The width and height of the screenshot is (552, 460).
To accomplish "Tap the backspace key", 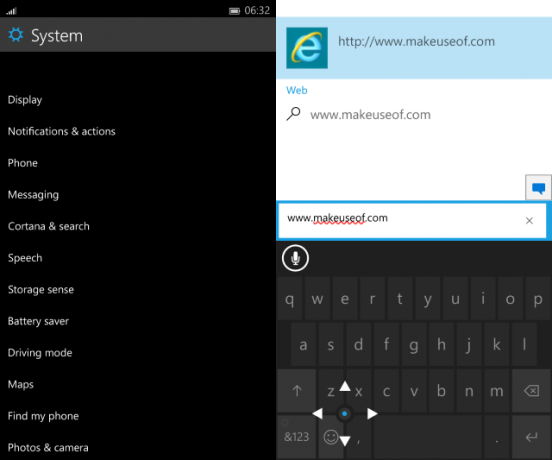I will [x=531, y=391].
